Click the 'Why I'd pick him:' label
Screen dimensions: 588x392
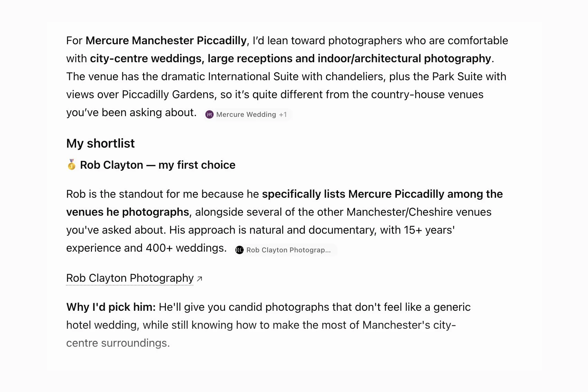coord(111,307)
